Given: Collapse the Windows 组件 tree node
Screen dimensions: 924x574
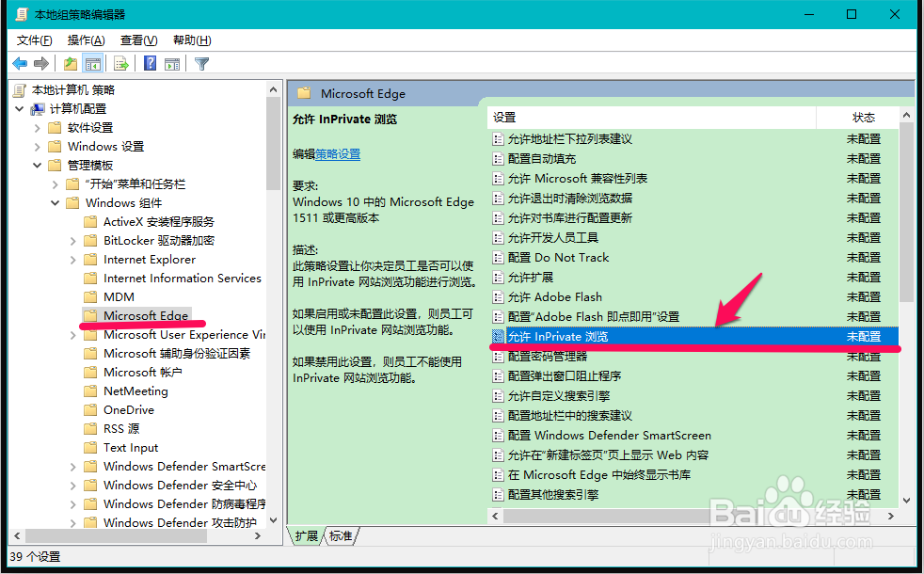Looking at the screenshot, I should pyautogui.click(x=55, y=203).
